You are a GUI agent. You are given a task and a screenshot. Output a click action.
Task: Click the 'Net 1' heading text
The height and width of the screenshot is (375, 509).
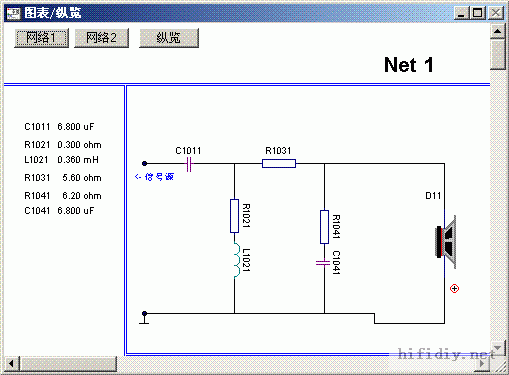(409, 65)
